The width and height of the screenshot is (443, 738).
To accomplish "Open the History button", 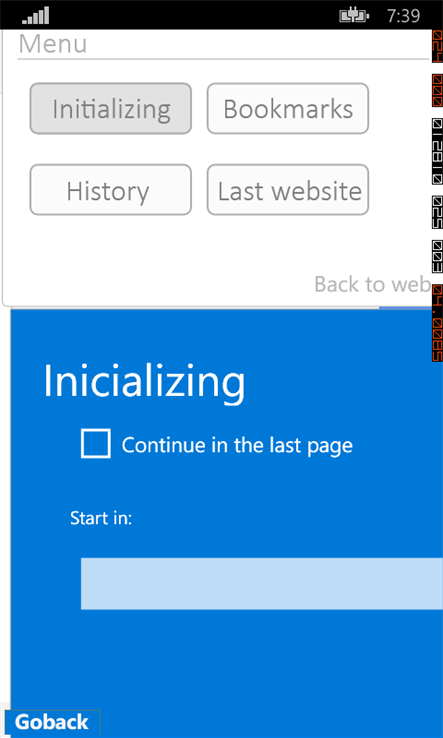I will click(x=111, y=190).
